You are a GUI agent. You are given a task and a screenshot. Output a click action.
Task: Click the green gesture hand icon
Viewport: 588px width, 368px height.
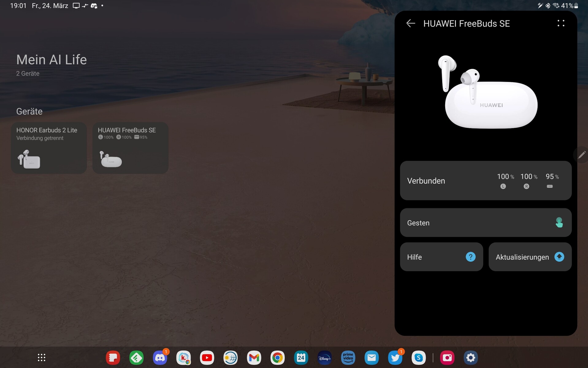(x=559, y=223)
